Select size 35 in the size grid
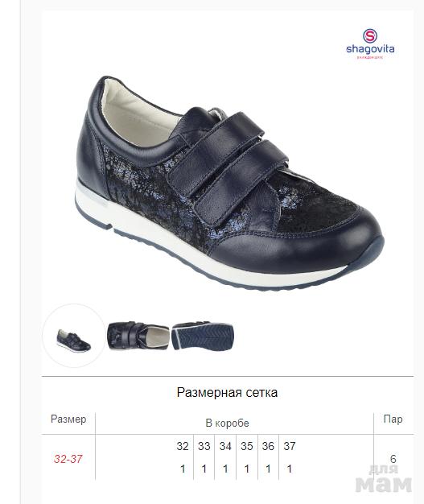 point(247,446)
